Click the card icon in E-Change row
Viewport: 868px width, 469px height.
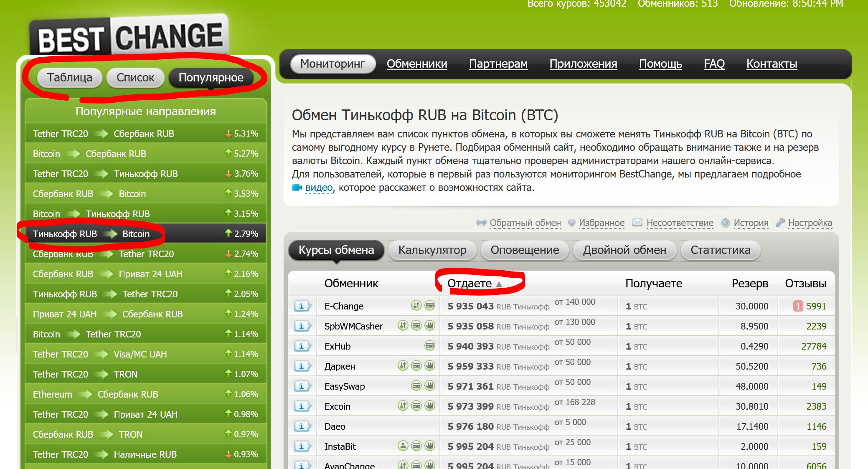(x=430, y=305)
